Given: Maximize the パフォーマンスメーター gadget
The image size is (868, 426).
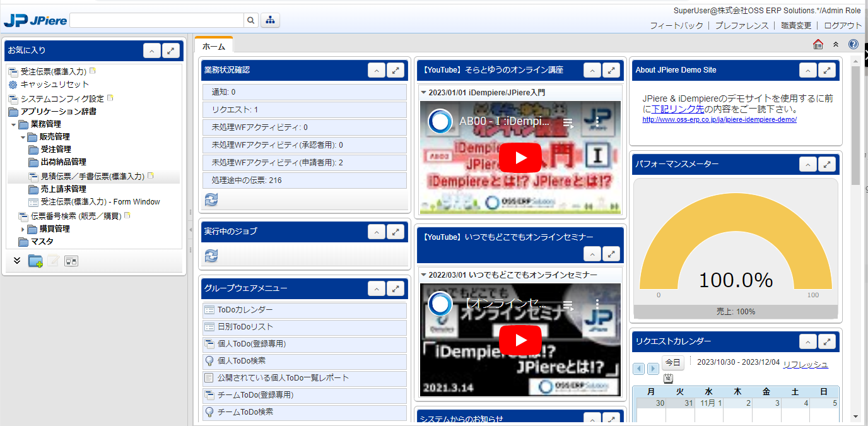Looking at the screenshot, I should 827,164.
